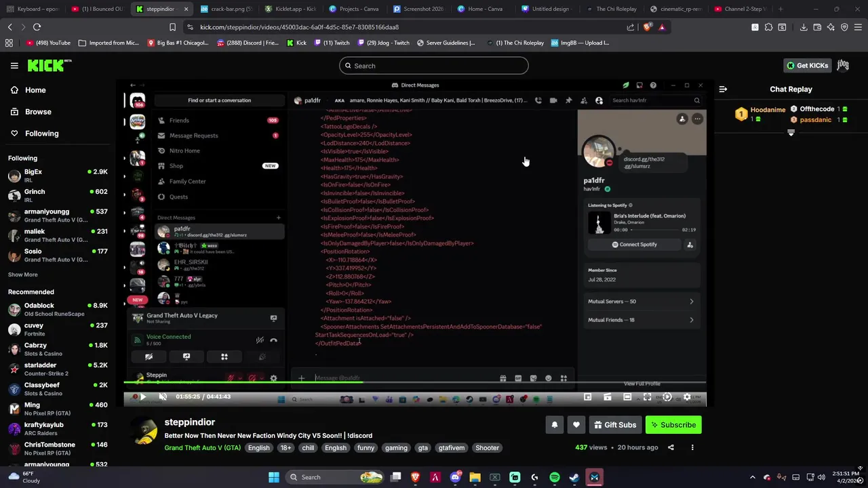The height and width of the screenshot is (488, 868).
Task: Open the three-dot more options menu below the video
Action: [x=692, y=447]
